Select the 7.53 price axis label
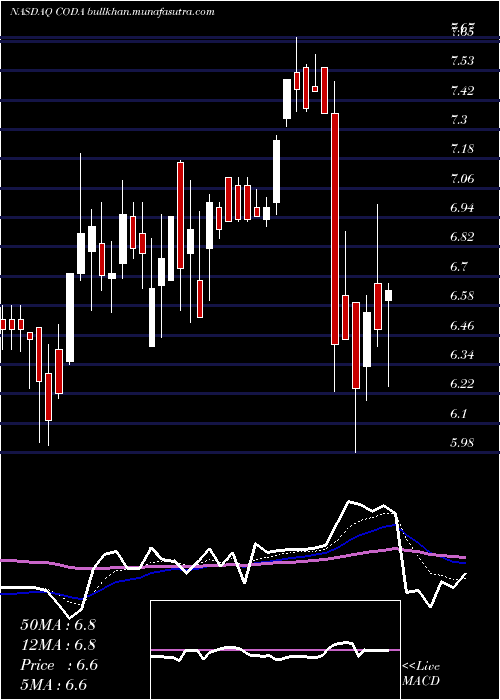This screenshot has width=500, height=700. 464,62
